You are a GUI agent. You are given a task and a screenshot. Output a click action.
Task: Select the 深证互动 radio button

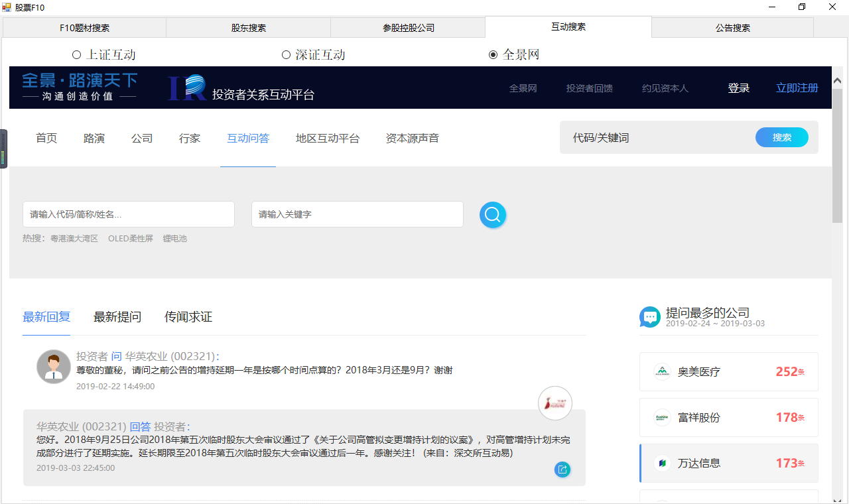(286, 55)
